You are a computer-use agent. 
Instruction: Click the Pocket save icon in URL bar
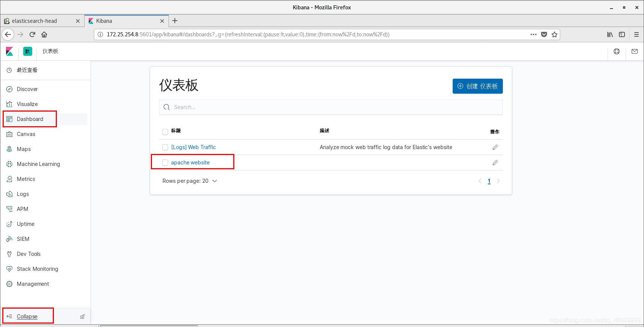click(544, 34)
